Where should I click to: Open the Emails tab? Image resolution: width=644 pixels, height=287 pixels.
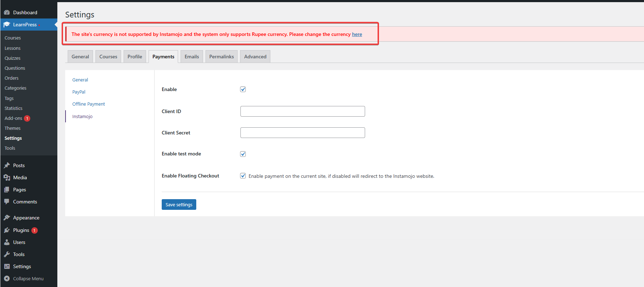(x=192, y=57)
